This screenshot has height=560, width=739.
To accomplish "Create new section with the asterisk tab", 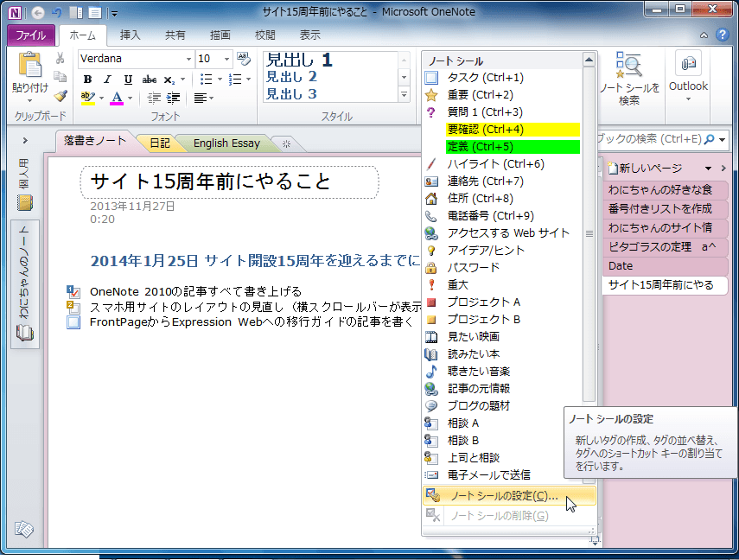I will point(287,143).
